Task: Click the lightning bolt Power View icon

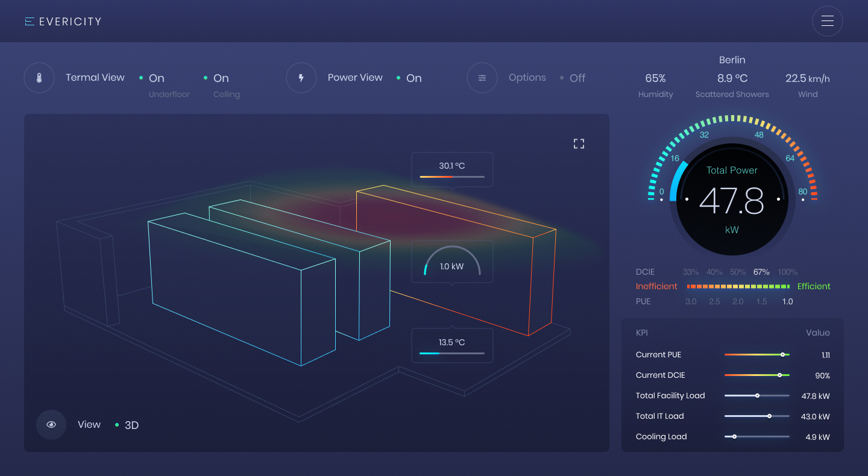Action: (301, 78)
